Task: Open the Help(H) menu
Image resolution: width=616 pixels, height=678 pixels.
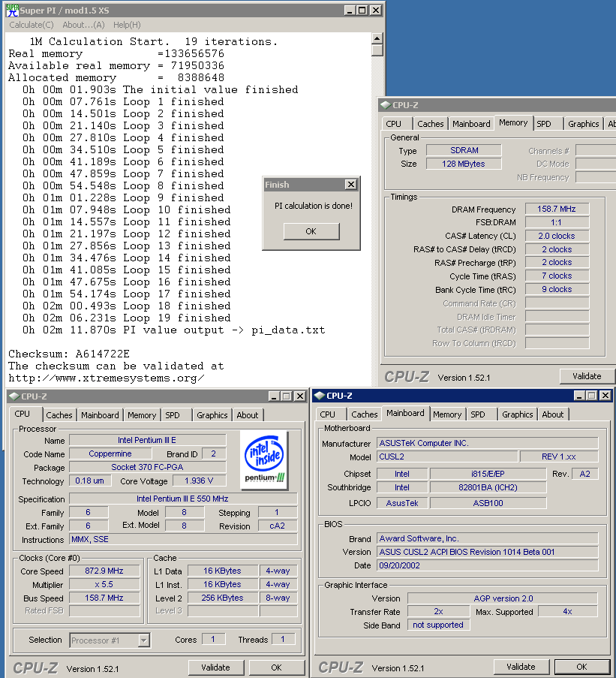Action: coord(127,25)
